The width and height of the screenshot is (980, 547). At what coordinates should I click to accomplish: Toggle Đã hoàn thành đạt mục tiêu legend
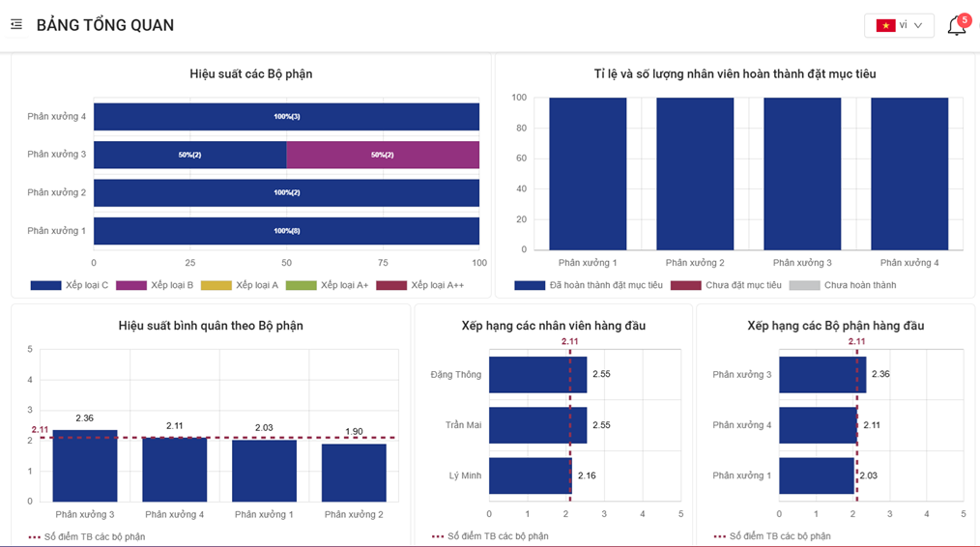pyautogui.click(x=589, y=285)
